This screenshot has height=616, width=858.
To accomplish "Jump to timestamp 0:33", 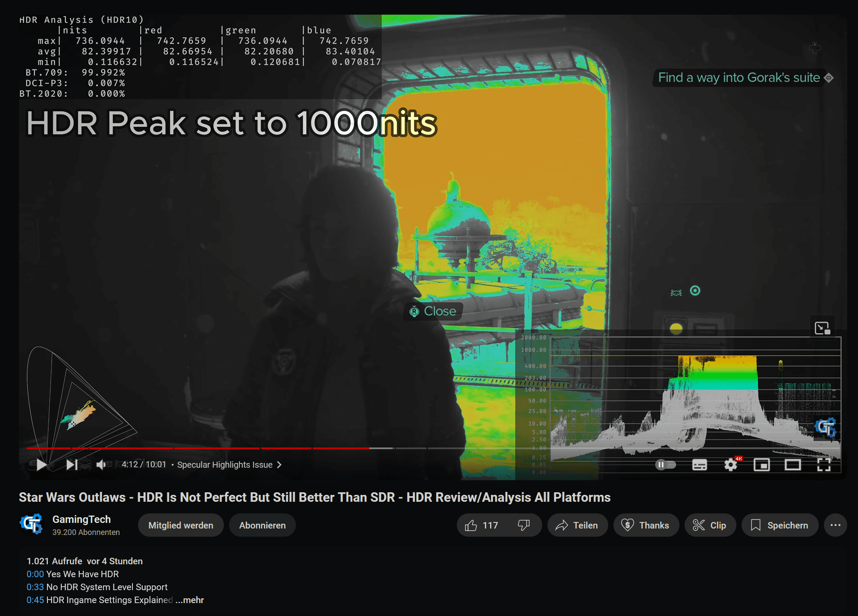I will pyautogui.click(x=35, y=587).
